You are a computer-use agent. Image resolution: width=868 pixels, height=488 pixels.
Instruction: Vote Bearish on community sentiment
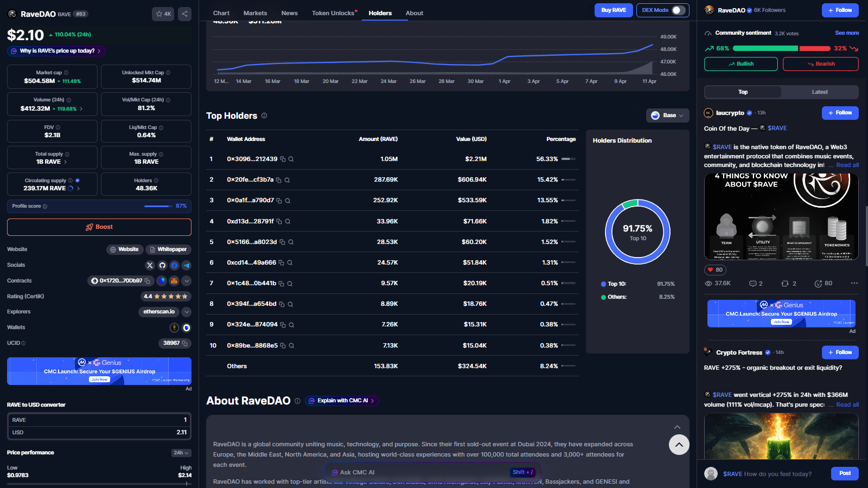pos(820,64)
